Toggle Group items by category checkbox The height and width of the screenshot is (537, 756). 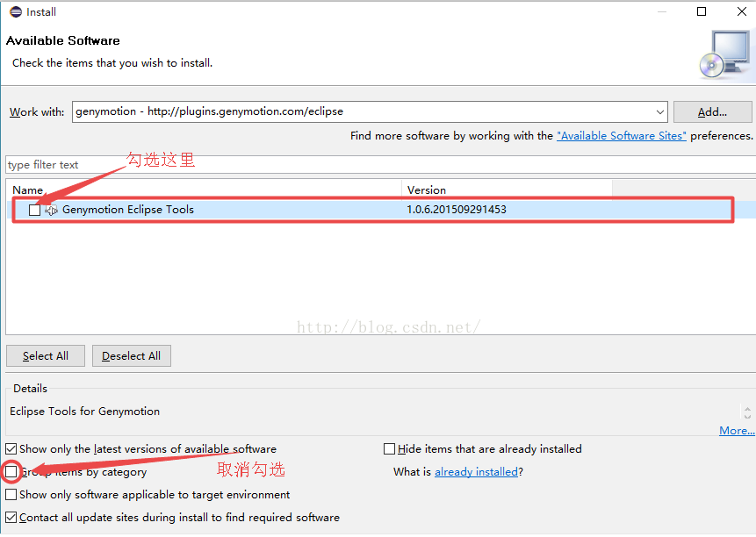point(11,471)
